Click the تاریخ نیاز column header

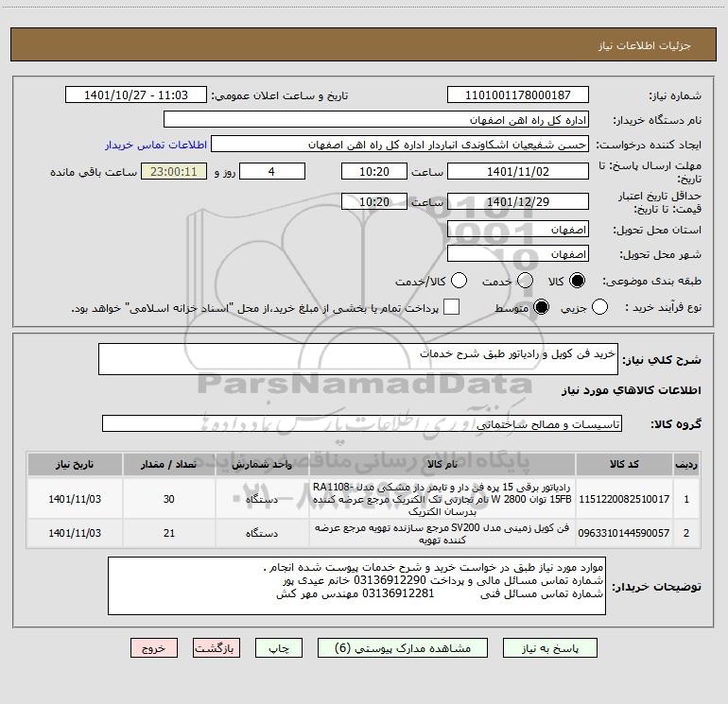(75, 464)
